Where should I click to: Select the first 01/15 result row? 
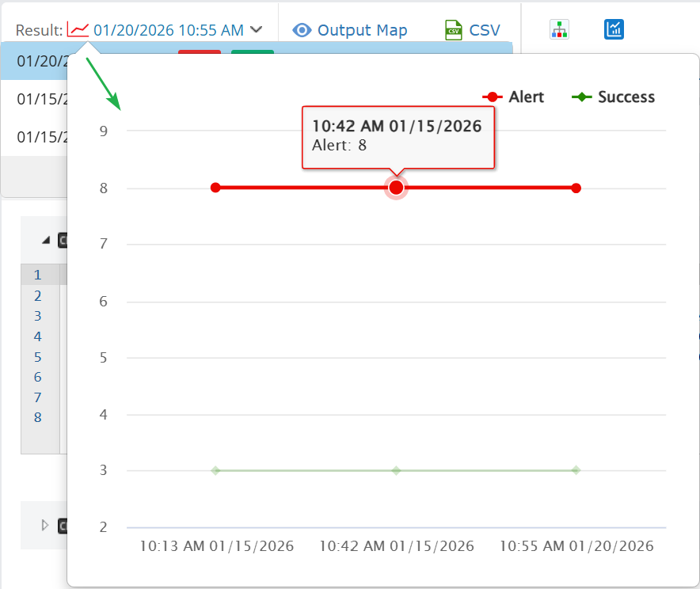(x=34, y=99)
